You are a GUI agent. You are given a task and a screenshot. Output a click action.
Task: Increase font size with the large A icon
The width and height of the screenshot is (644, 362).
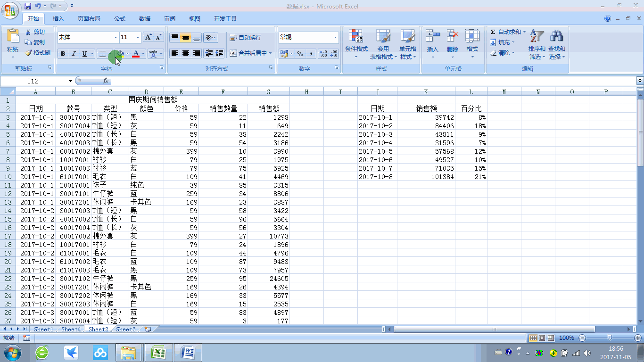tap(148, 37)
